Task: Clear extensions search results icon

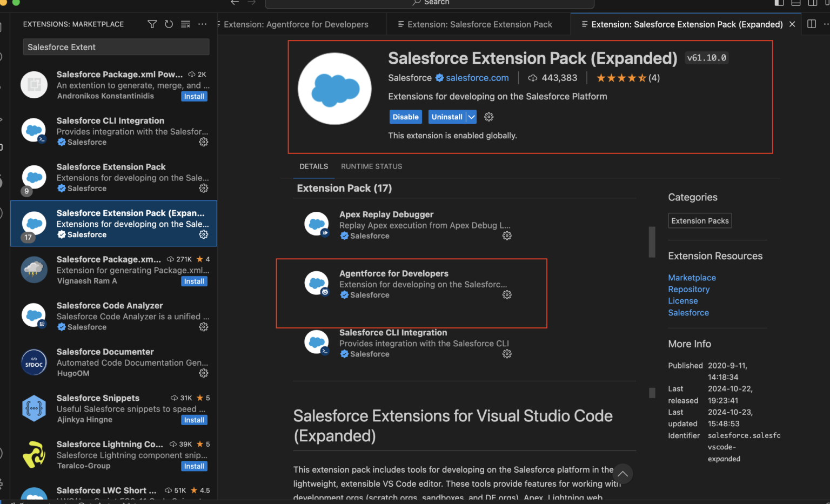Action: click(185, 24)
